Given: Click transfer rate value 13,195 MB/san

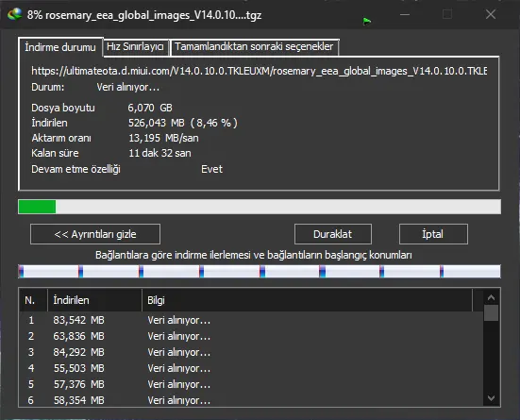Looking at the screenshot, I should pos(163,138).
